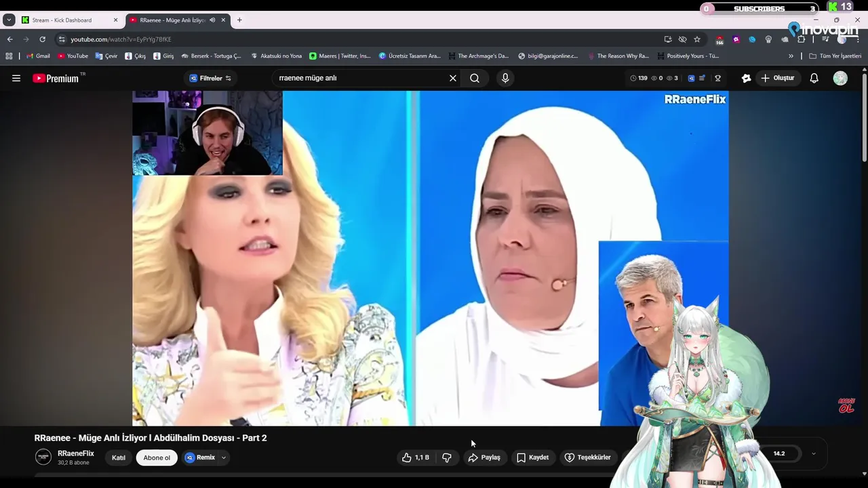Screen dimensions: 868x488
Task: Open the Giriş bookmark
Action: (x=163, y=56)
